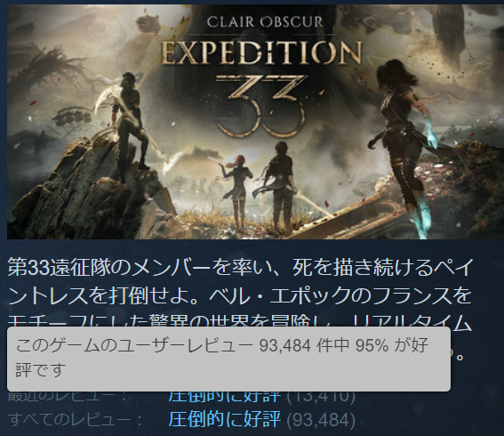
Task: Click the 'すべてのレビュー' label
Action: (69, 420)
